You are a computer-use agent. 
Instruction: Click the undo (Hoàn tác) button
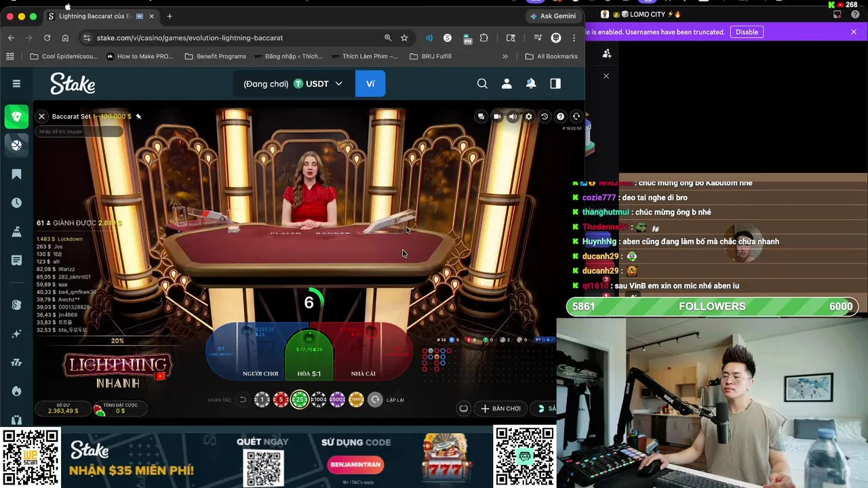[x=243, y=400]
